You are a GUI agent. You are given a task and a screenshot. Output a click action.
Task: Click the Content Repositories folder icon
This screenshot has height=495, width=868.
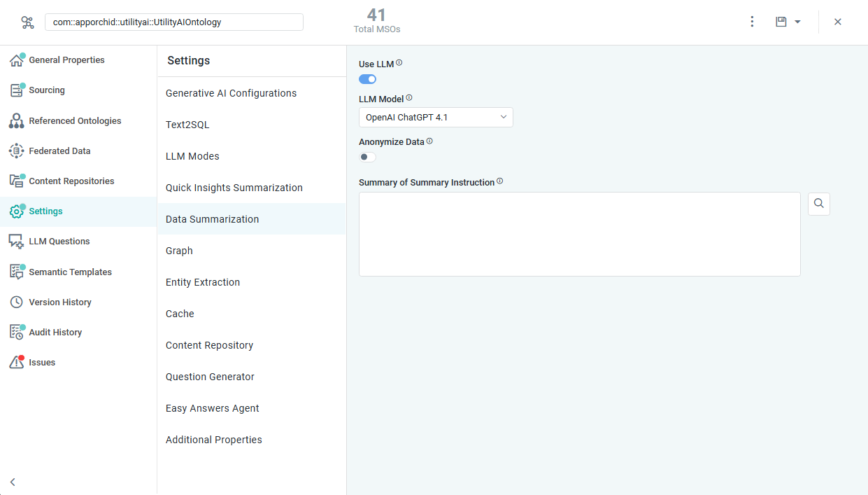(x=17, y=181)
